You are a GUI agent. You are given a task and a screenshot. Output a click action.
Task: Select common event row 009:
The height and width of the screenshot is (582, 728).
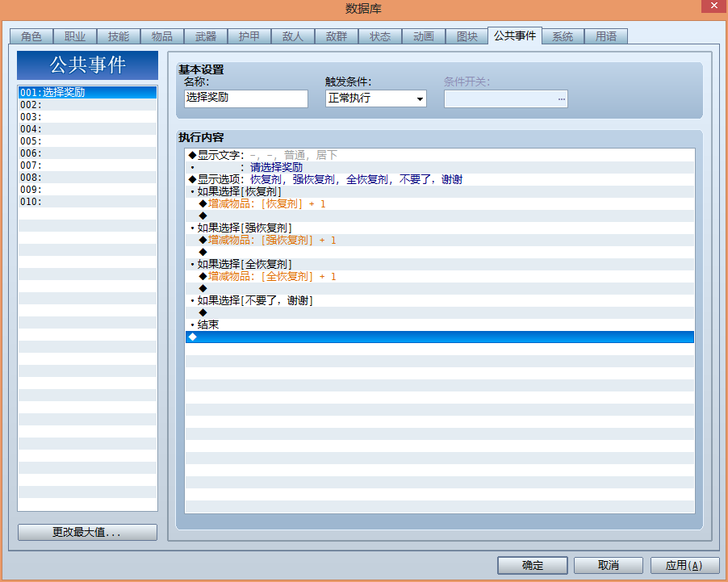coord(87,189)
